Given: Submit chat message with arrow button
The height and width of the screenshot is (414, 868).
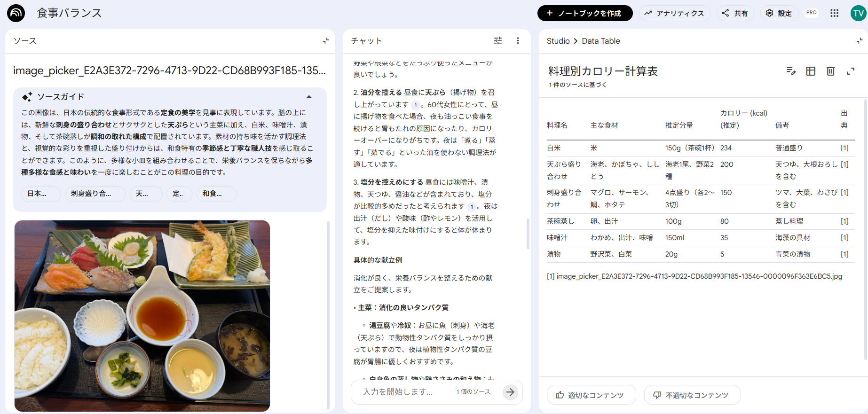Looking at the screenshot, I should (510, 392).
